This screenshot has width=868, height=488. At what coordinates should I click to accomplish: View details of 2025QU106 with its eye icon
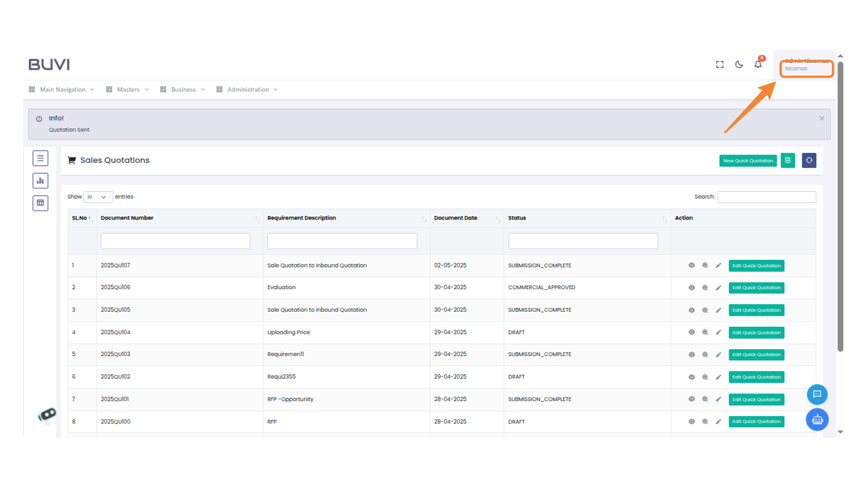click(691, 288)
